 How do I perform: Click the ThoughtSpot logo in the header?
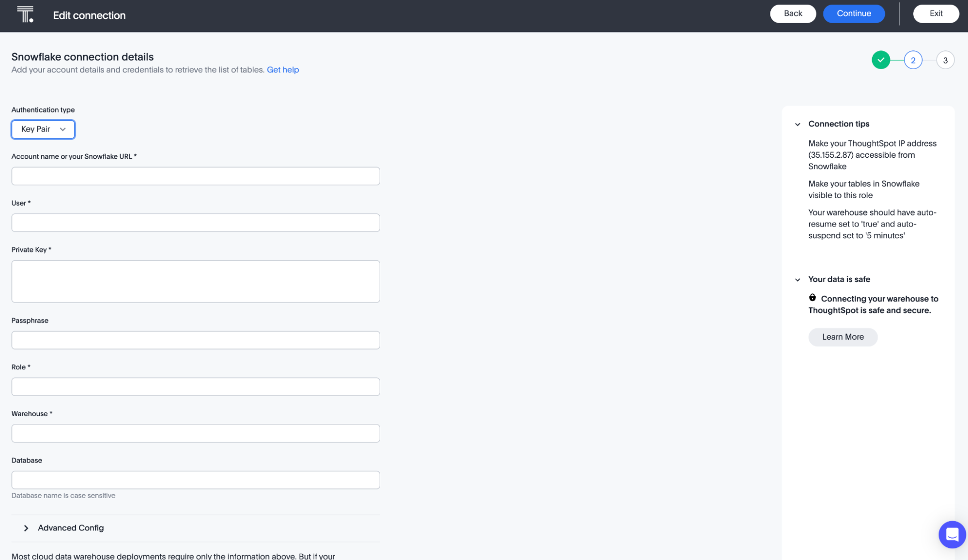point(26,14)
